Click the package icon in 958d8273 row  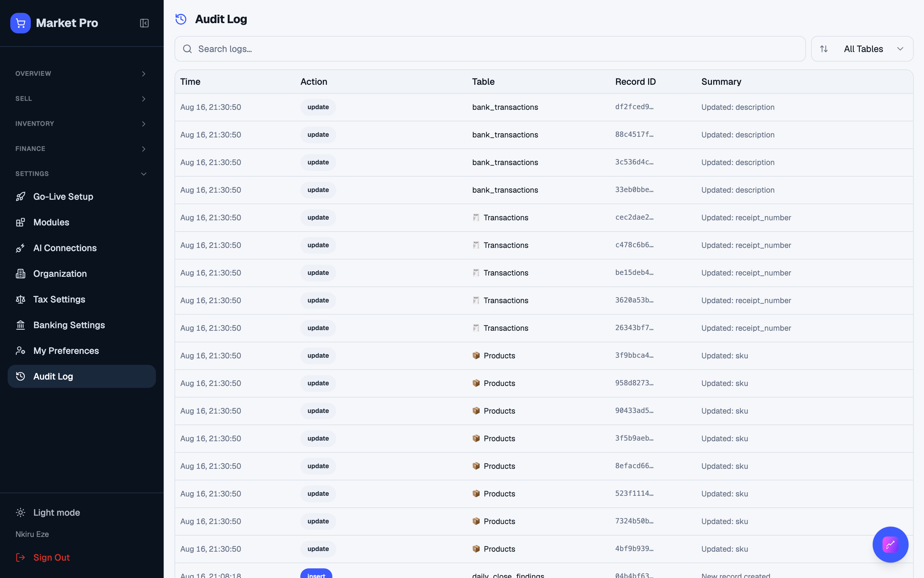476,383
